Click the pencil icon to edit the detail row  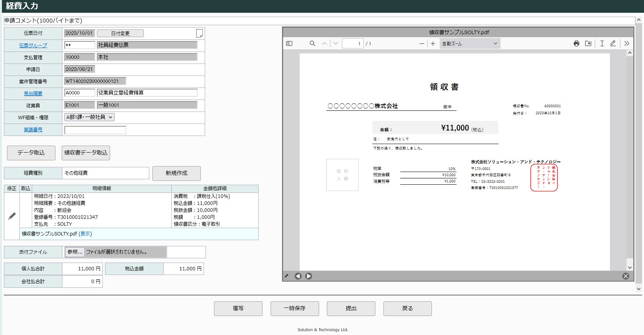[12, 216]
